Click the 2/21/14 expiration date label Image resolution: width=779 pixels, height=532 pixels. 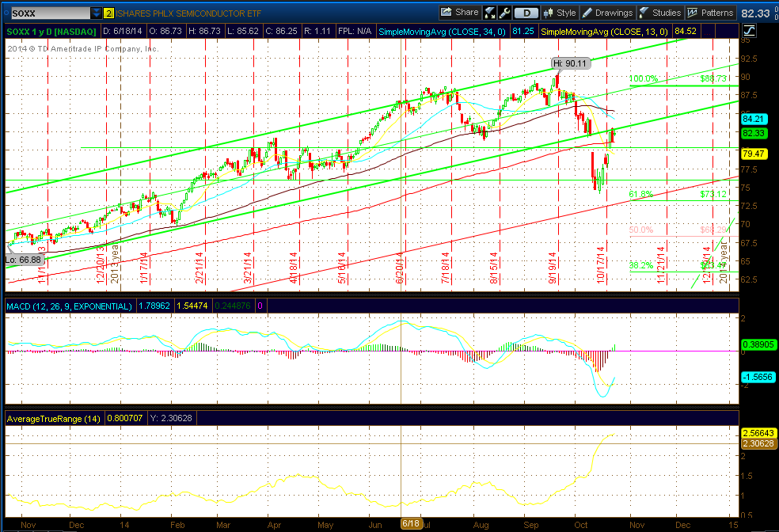click(x=199, y=268)
